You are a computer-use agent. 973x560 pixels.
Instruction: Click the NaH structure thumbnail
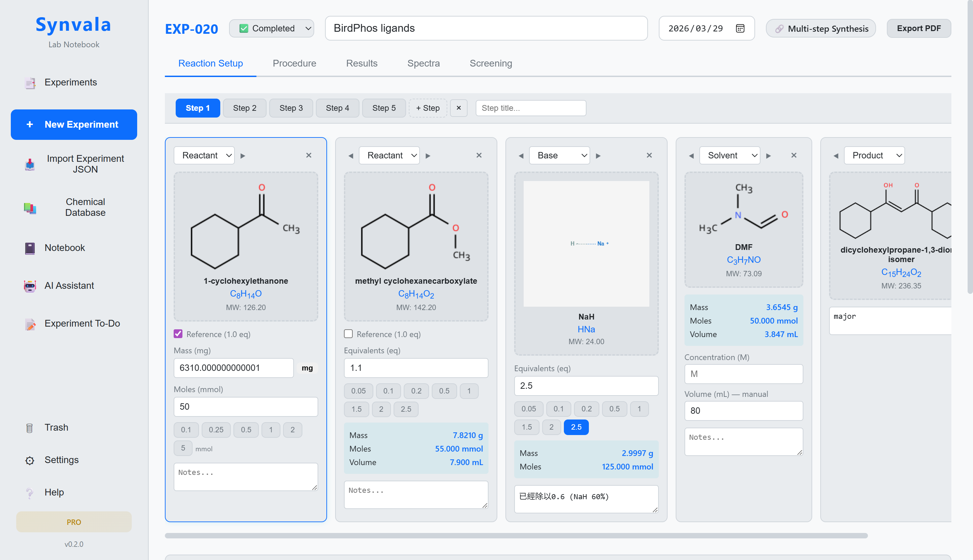587,244
